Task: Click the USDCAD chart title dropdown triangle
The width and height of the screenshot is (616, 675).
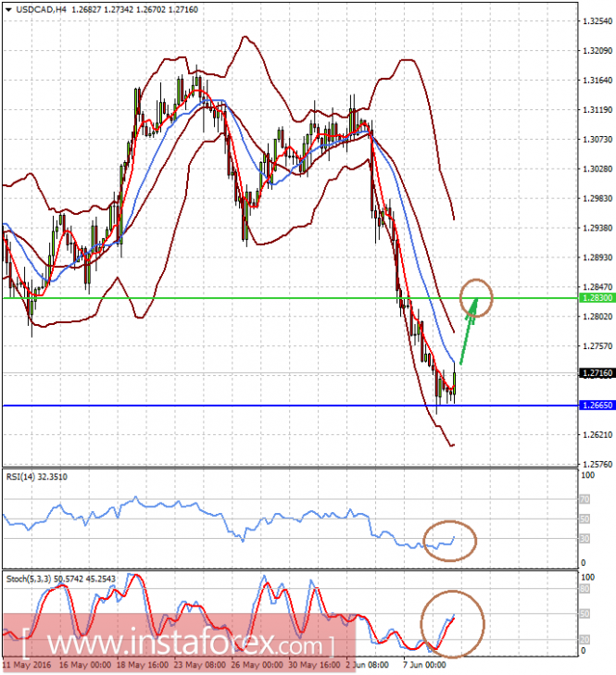Action: [8, 9]
